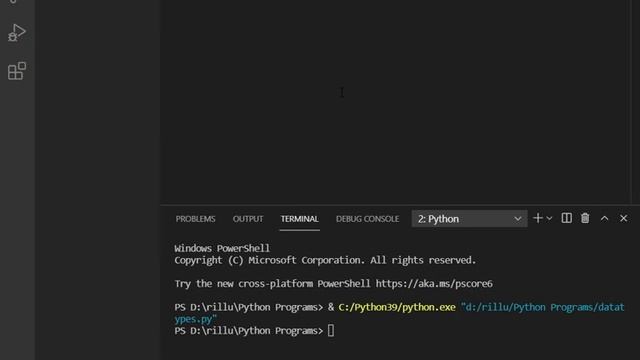This screenshot has width=640, height=360.
Task: Close the terminal panel
Action: point(624,218)
